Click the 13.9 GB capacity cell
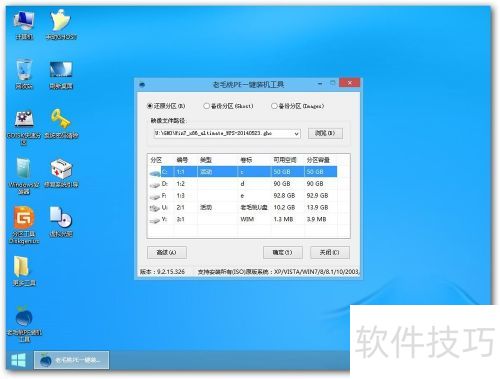The height and width of the screenshot is (379, 500). click(317, 207)
